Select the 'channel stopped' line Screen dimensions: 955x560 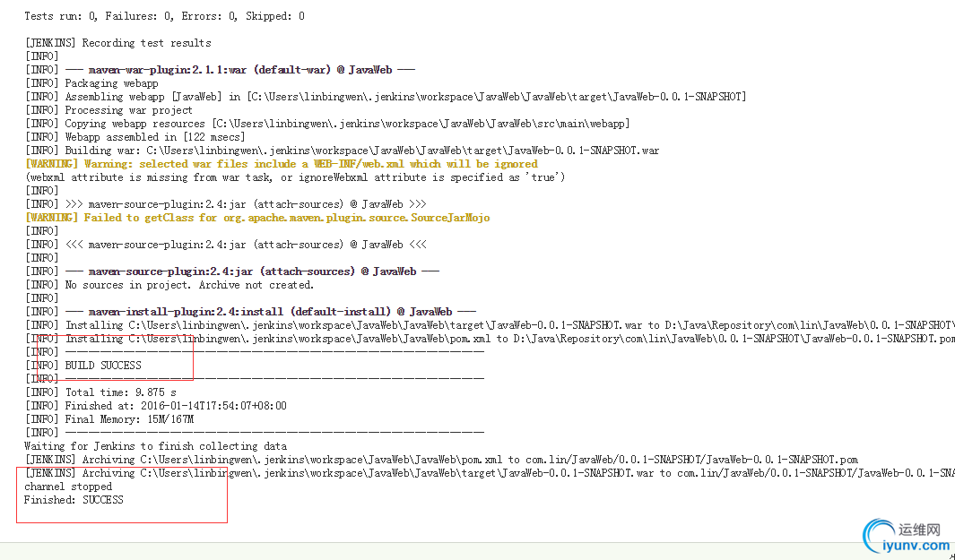coord(68,487)
